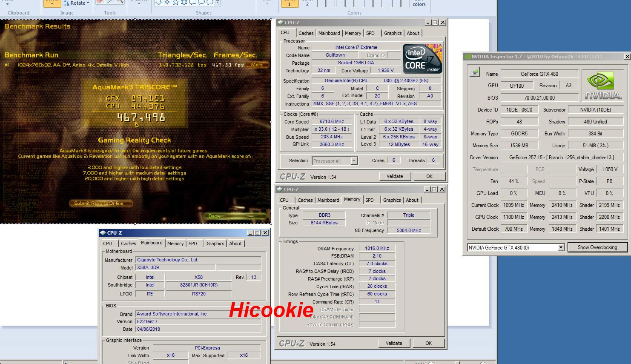631x364 pixels.
Task: Click OK in the top CPU-Z window
Action: point(429,176)
